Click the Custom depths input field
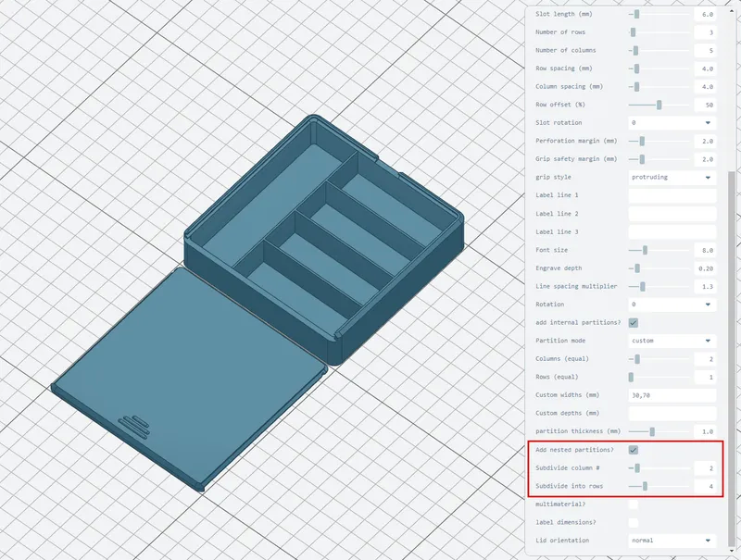The width and height of the screenshot is (741, 560). [672, 414]
